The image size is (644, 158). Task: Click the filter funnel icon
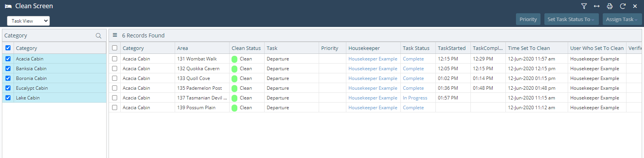(584, 6)
